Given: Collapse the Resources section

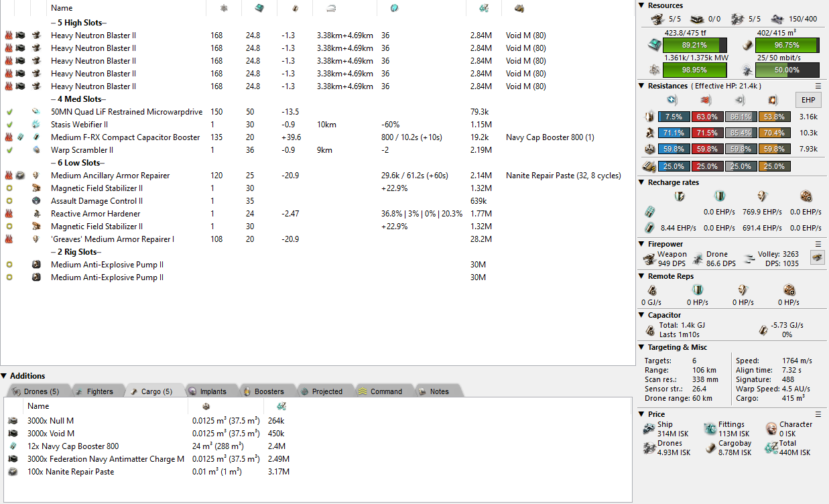Looking at the screenshot, I should [642, 5].
